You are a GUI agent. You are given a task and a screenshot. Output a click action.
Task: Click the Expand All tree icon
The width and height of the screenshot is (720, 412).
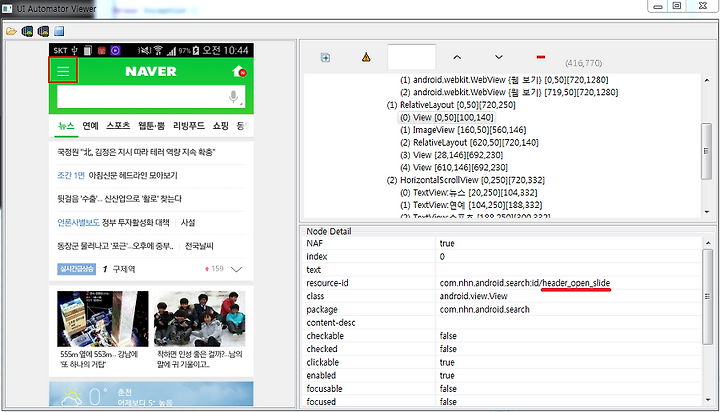[325, 57]
